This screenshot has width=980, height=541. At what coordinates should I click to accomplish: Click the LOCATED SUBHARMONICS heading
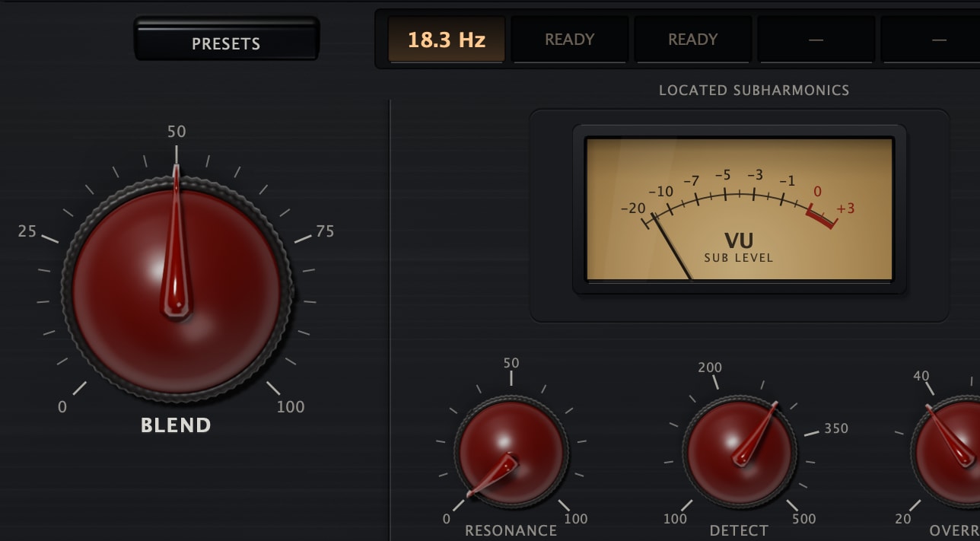point(754,90)
